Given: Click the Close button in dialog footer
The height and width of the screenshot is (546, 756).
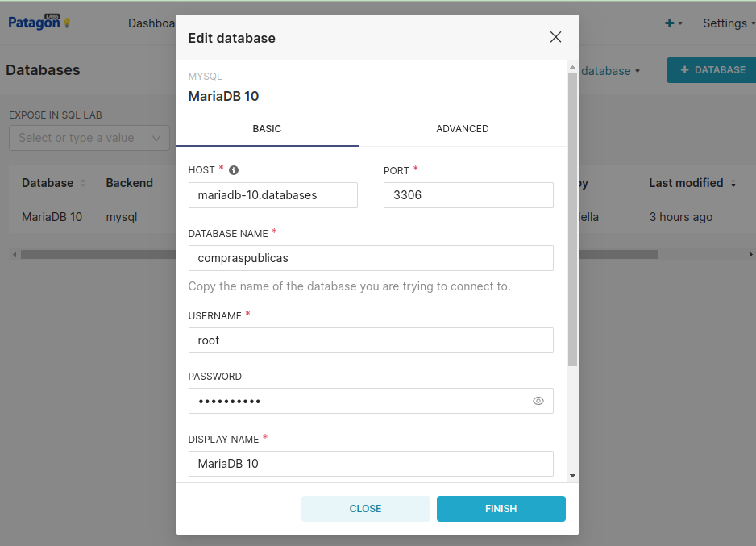Looking at the screenshot, I should point(365,509).
